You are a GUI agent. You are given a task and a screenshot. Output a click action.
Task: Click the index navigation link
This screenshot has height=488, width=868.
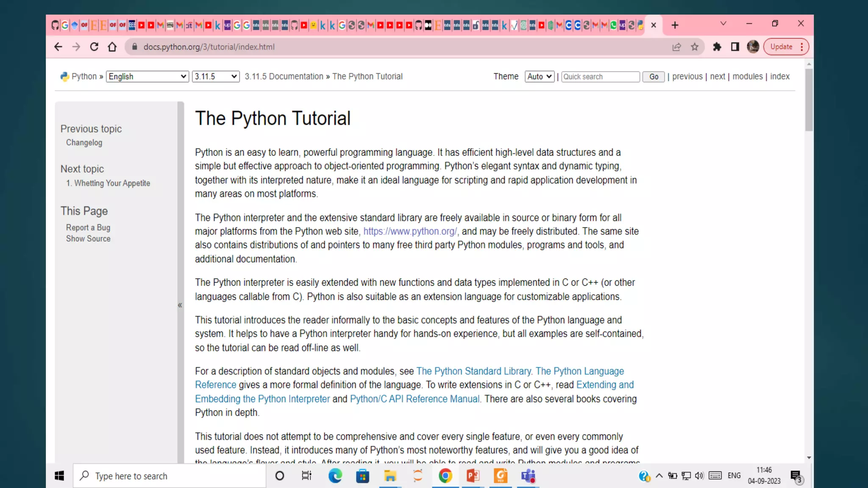[x=779, y=77]
